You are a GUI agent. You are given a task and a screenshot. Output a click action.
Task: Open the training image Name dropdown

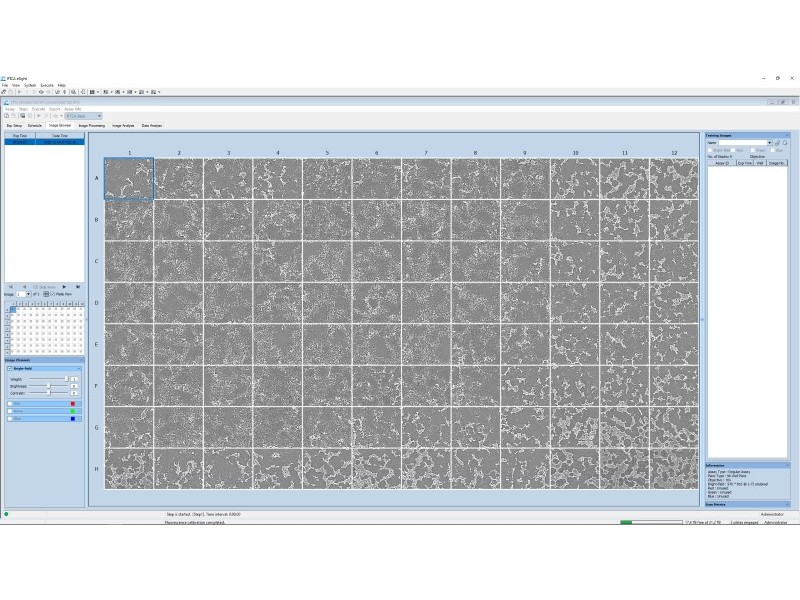[x=769, y=143]
